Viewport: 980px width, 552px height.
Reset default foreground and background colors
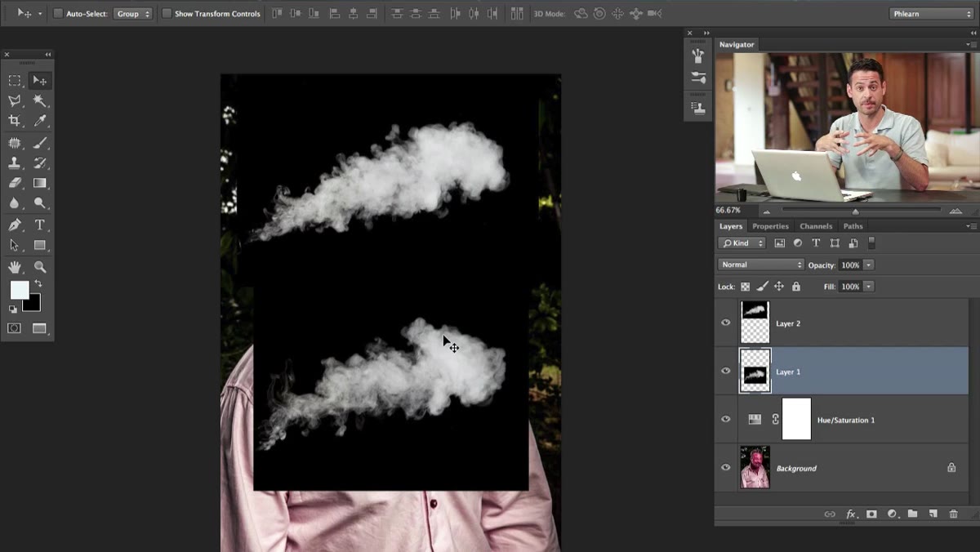coord(13,309)
